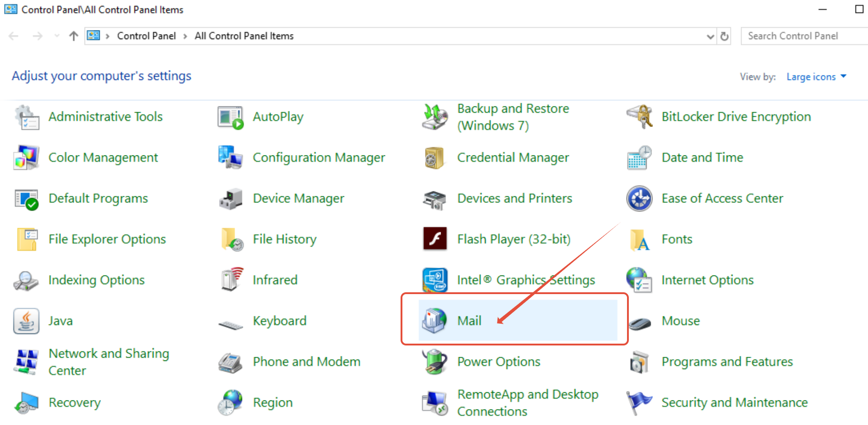Image resolution: width=868 pixels, height=425 pixels.
Task: Click the Device Manager link
Action: (x=299, y=199)
